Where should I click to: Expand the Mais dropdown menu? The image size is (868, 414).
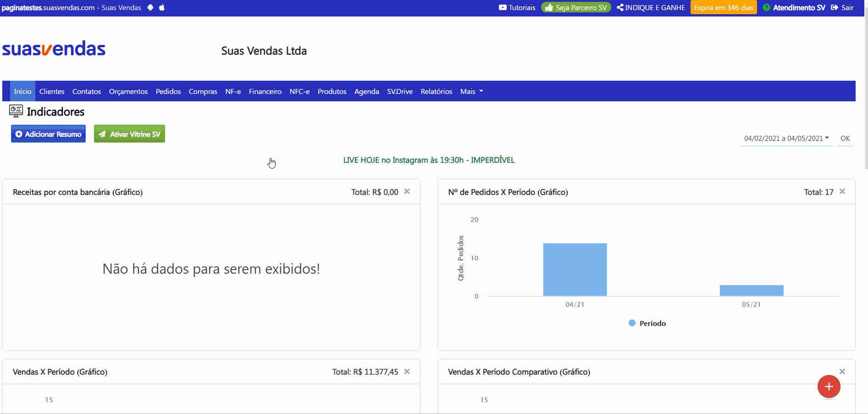pos(471,91)
